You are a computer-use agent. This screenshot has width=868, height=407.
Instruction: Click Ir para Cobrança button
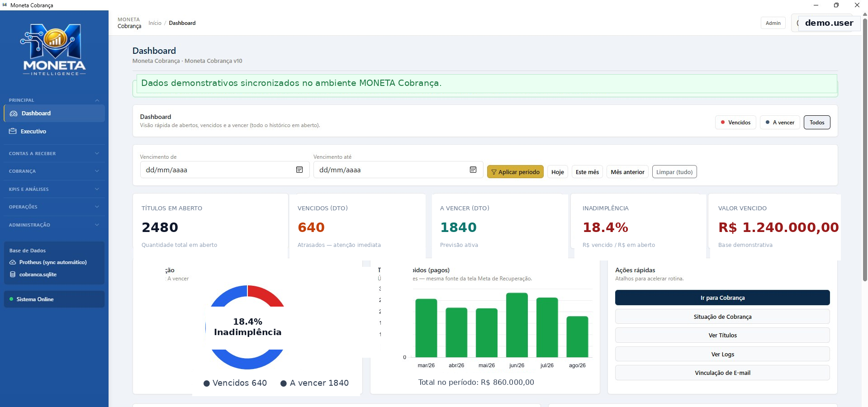(x=722, y=298)
